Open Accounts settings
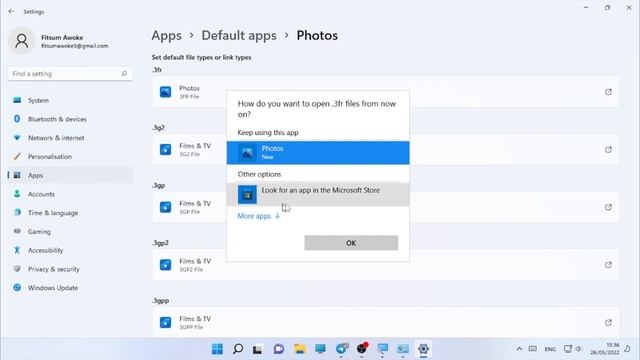This screenshot has width=640, height=360. [x=70, y=194]
